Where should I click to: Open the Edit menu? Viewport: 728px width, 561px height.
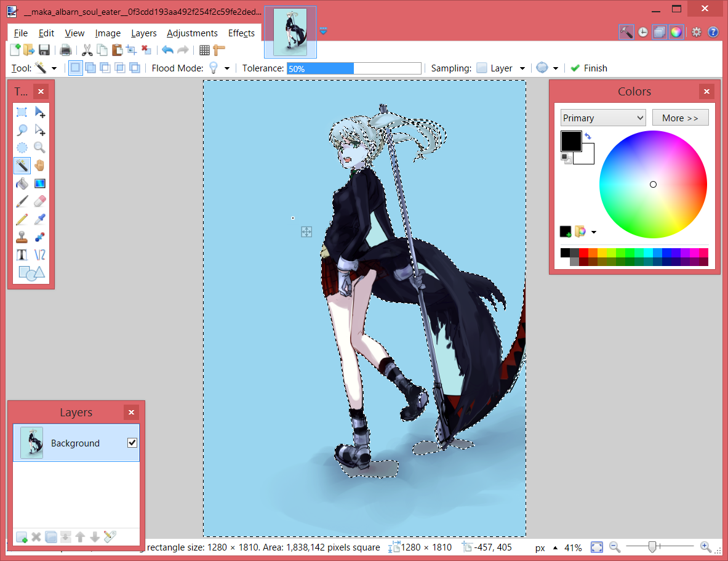click(46, 33)
